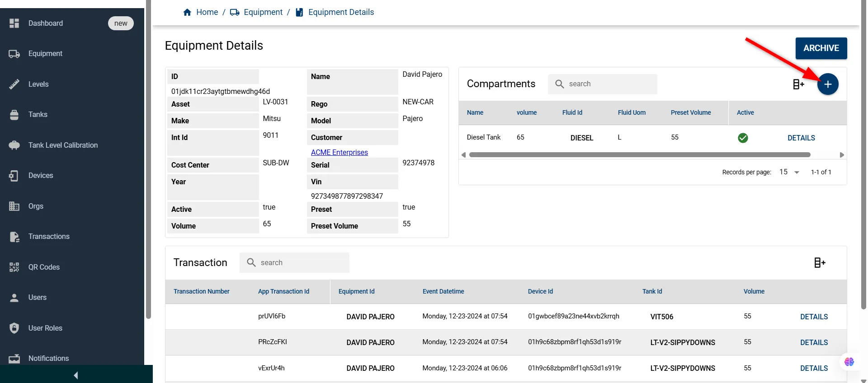The height and width of the screenshot is (383, 868).
Task: Sort compartments by Active column
Action: tap(745, 112)
